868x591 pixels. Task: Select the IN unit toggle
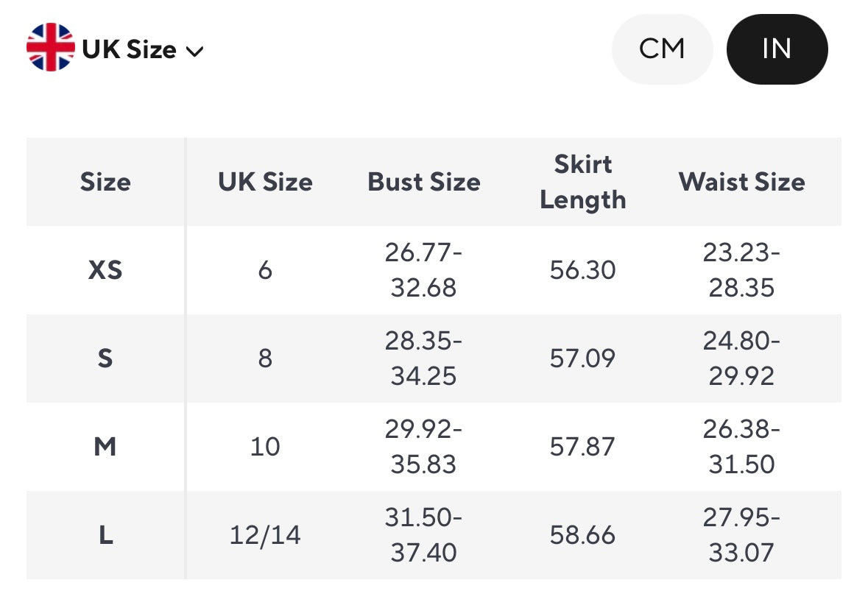click(777, 49)
